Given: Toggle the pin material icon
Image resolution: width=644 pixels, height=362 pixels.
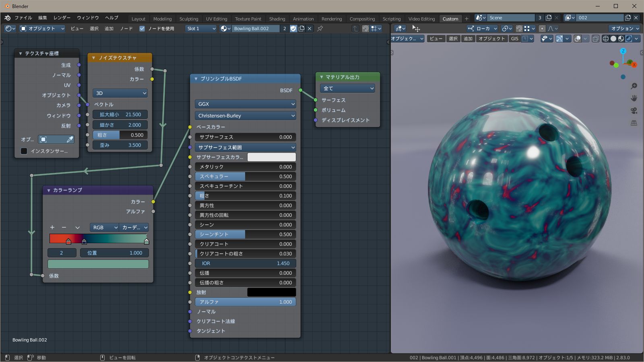Looking at the screenshot, I should click(320, 29).
